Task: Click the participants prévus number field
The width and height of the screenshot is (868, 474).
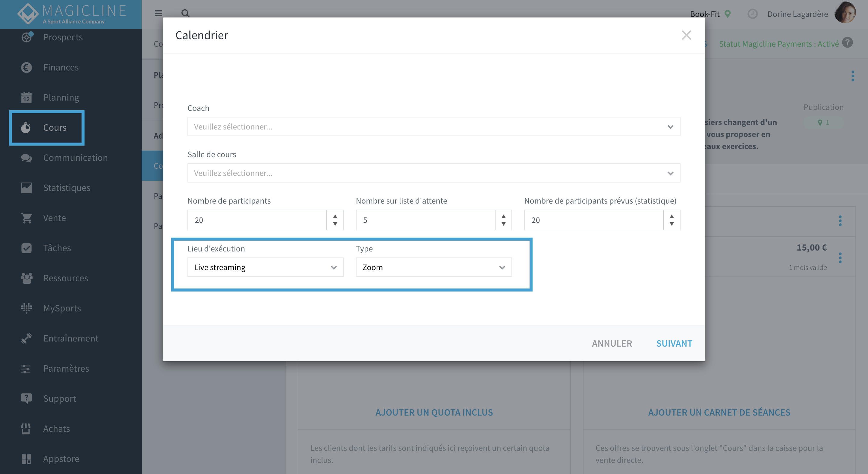Action: tap(594, 220)
